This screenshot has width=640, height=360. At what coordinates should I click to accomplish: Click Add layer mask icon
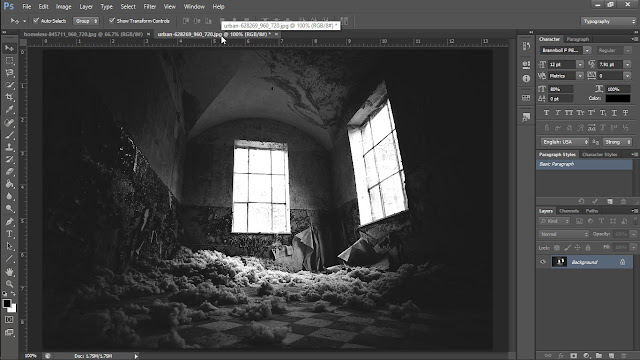click(x=573, y=356)
